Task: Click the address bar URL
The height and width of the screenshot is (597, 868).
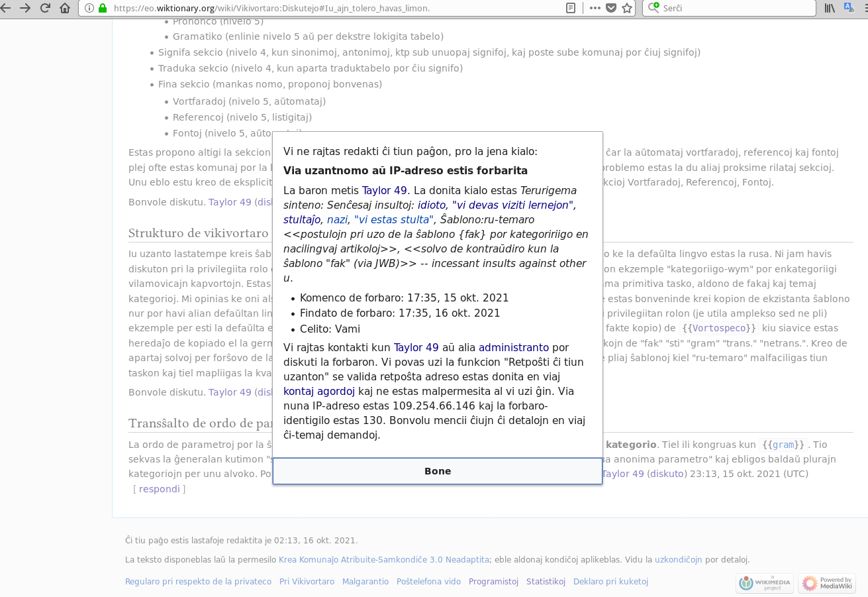Action: pos(271,8)
